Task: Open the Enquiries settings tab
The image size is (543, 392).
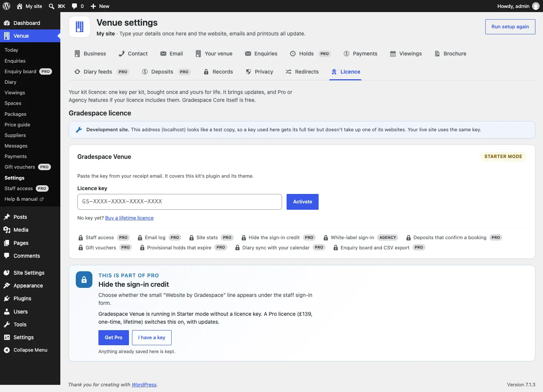Action: click(261, 54)
